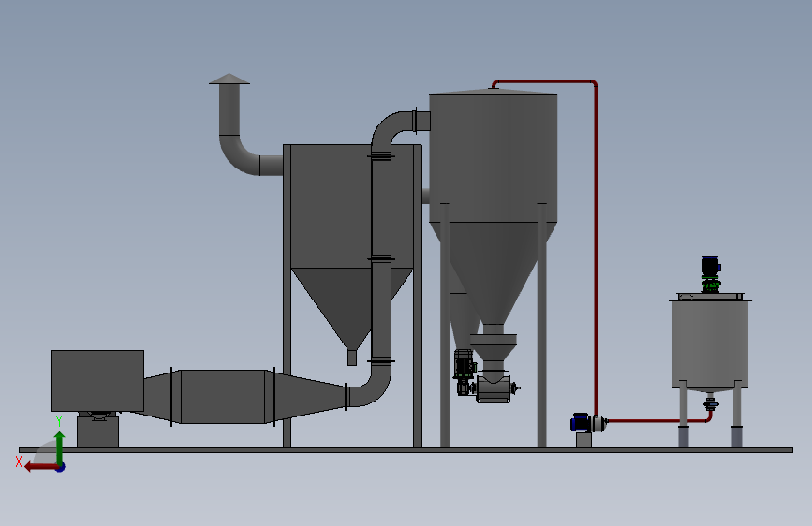Select the silo's large conical bottom
The width and height of the screenshot is (812, 526).
tap(494, 273)
